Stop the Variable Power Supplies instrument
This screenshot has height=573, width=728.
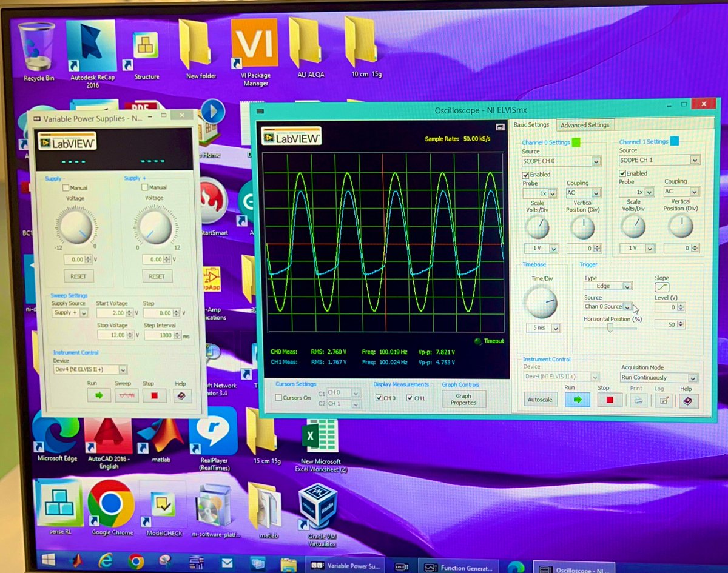[x=154, y=395]
